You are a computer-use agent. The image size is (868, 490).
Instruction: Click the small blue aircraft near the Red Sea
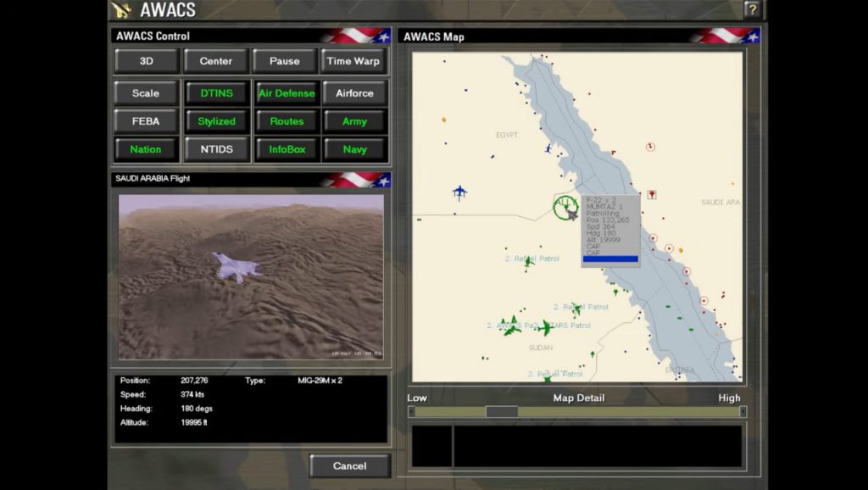pyautogui.click(x=548, y=148)
